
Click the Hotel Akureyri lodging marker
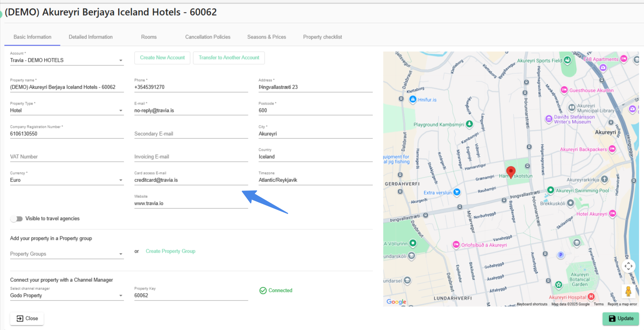(613, 213)
